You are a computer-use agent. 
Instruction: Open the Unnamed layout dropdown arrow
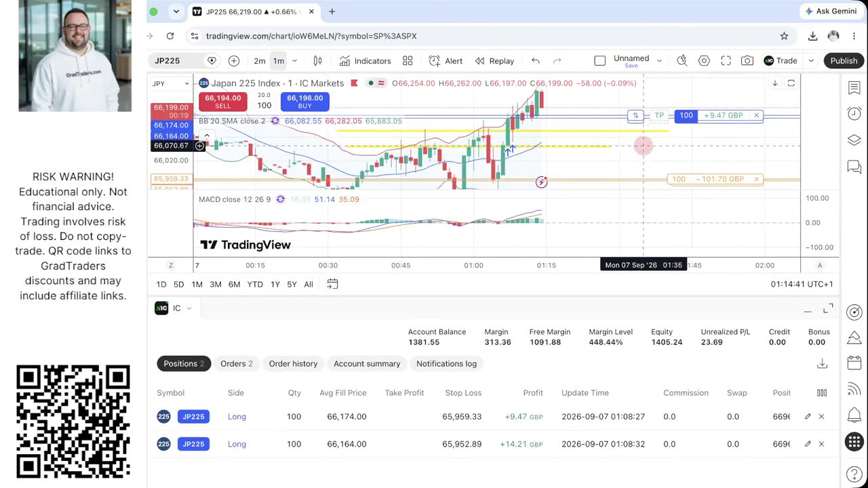tap(659, 61)
